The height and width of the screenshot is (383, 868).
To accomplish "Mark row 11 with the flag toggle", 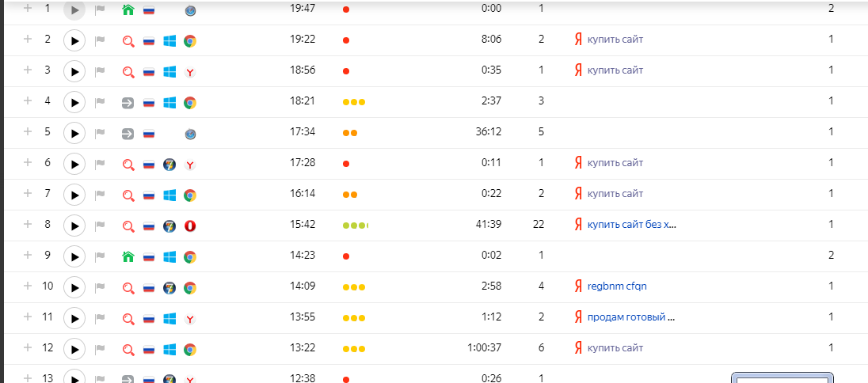I will pos(100,318).
